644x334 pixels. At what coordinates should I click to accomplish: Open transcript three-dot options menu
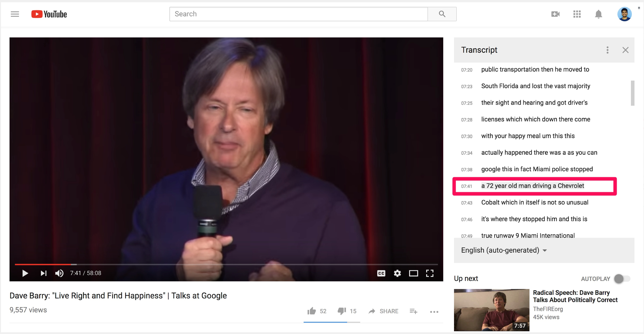pyautogui.click(x=607, y=50)
